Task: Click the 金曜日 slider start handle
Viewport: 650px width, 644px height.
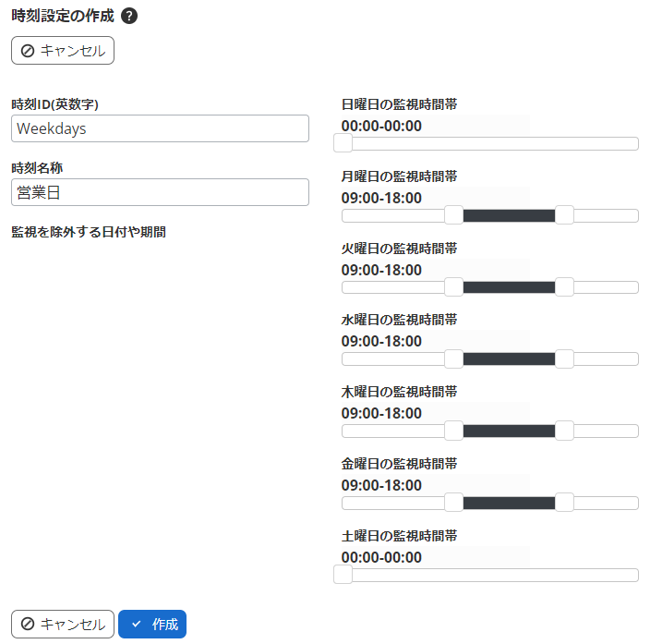Action: click(453, 503)
